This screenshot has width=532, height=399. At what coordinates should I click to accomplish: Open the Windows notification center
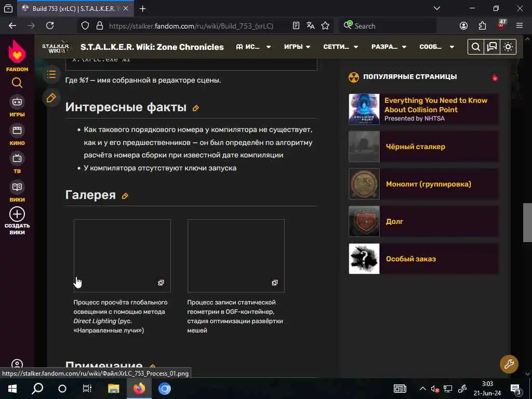coord(515,389)
